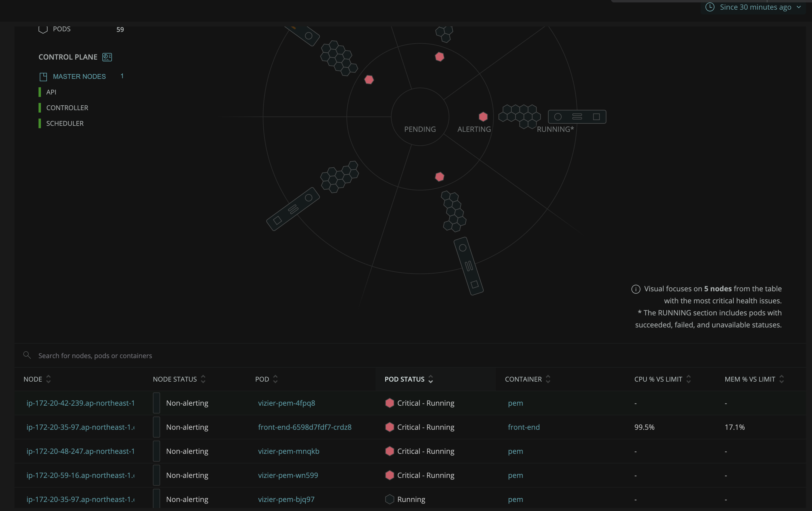Open the node ip-172-20-42-239.ap-northeast-1 link
This screenshot has width=812, height=511.
click(80, 403)
